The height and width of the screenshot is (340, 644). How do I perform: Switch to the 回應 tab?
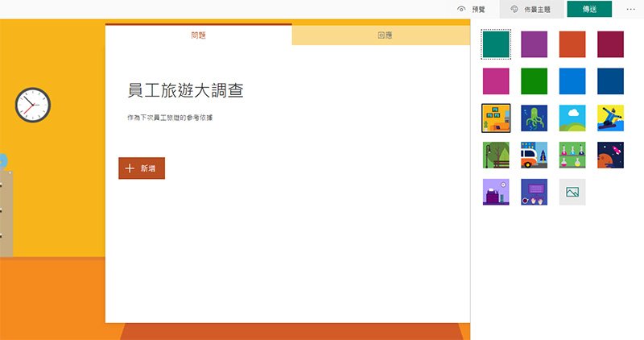click(385, 35)
